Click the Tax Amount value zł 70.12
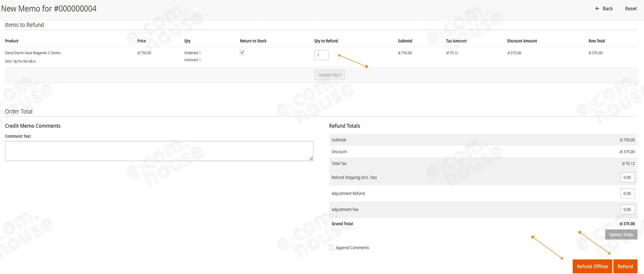 pos(452,53)
